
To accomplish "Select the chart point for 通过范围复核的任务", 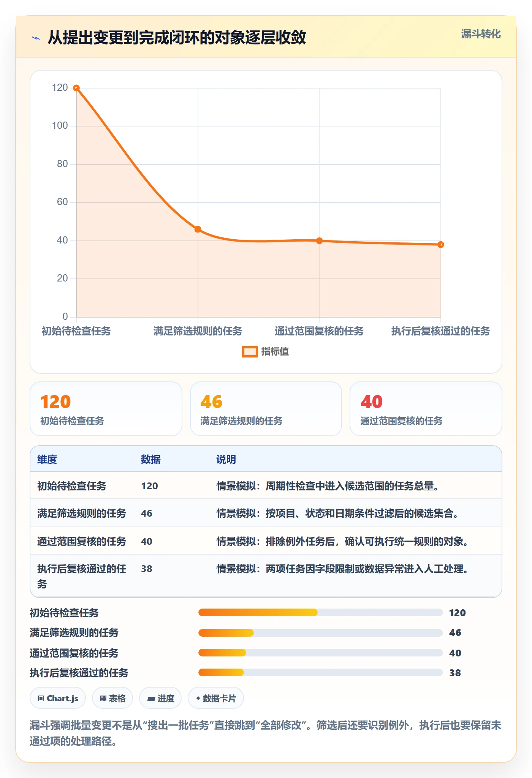I will (319, 240).
